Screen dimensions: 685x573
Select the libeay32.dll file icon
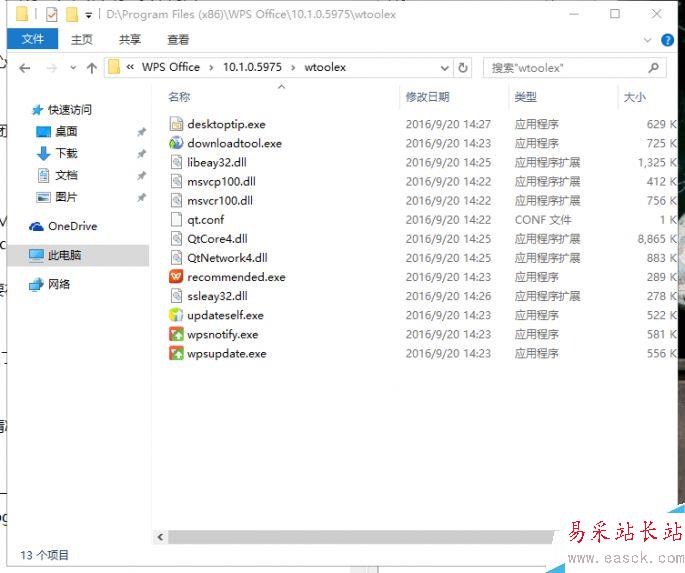(176, 162)
